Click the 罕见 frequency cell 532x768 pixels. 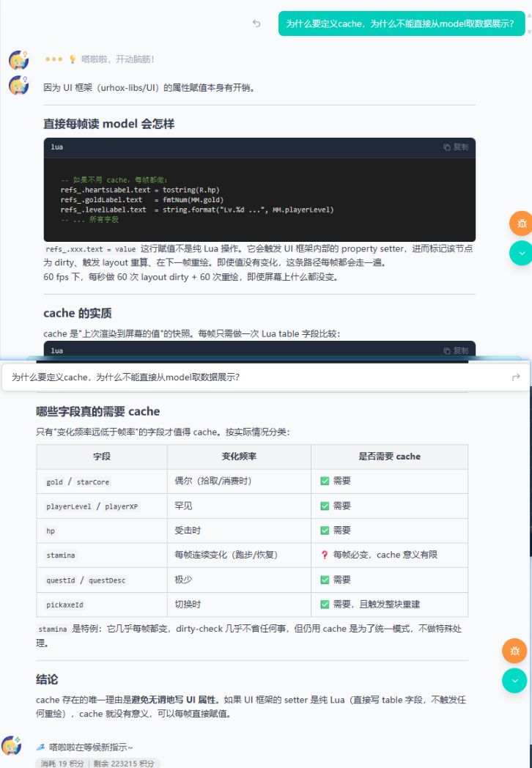pyautogui.click(x=239, y=506)
